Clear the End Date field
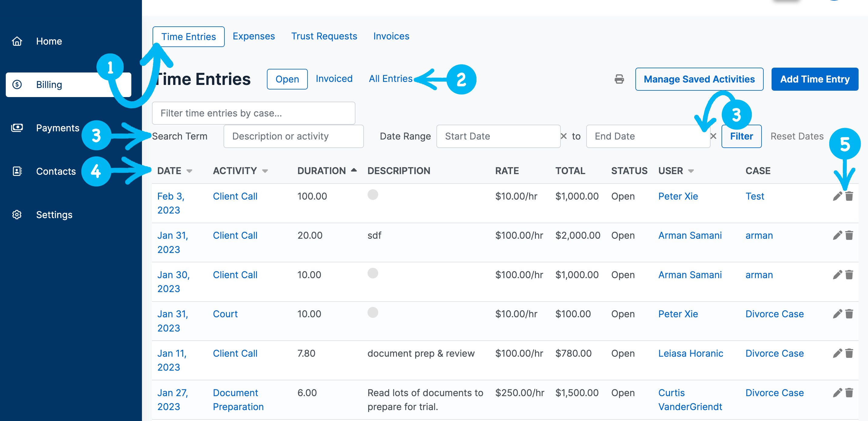This screenshot has height=421, width=868. coord(713,136)
